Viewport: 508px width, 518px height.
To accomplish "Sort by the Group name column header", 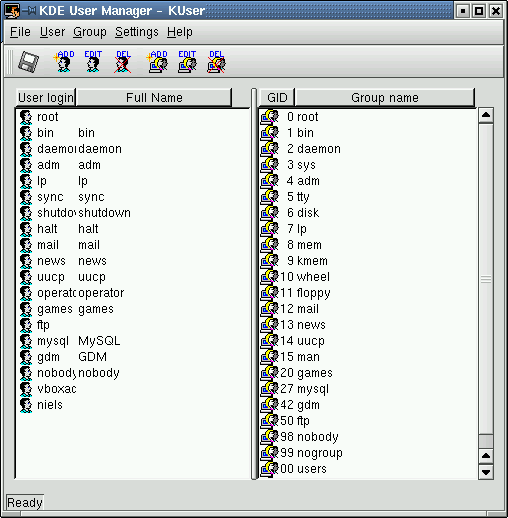I will click(x=385, y=98).
